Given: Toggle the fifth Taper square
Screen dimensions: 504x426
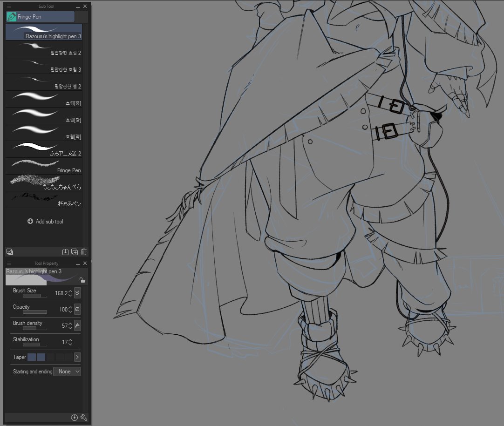Looking at the screenshot, I should pyautogui.click(x=69, y=357).
